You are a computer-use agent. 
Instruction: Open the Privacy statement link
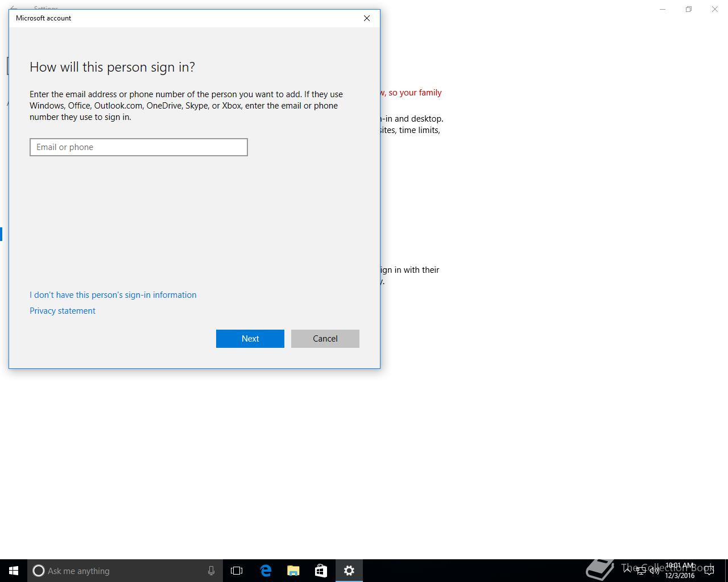click(63, 311)
